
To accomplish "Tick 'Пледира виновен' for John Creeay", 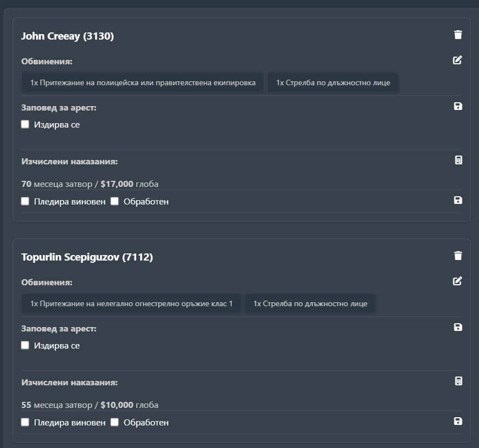I will [25, 201].
